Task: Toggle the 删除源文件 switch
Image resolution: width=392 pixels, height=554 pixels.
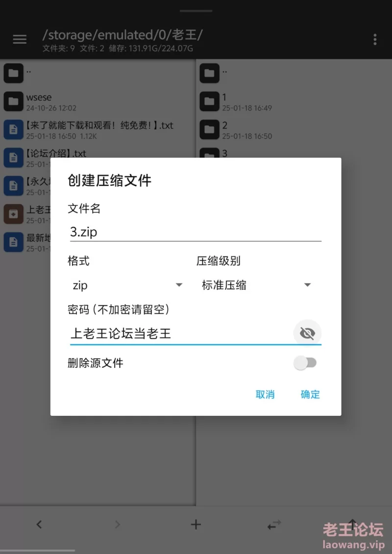Action: tap(305, 363)
